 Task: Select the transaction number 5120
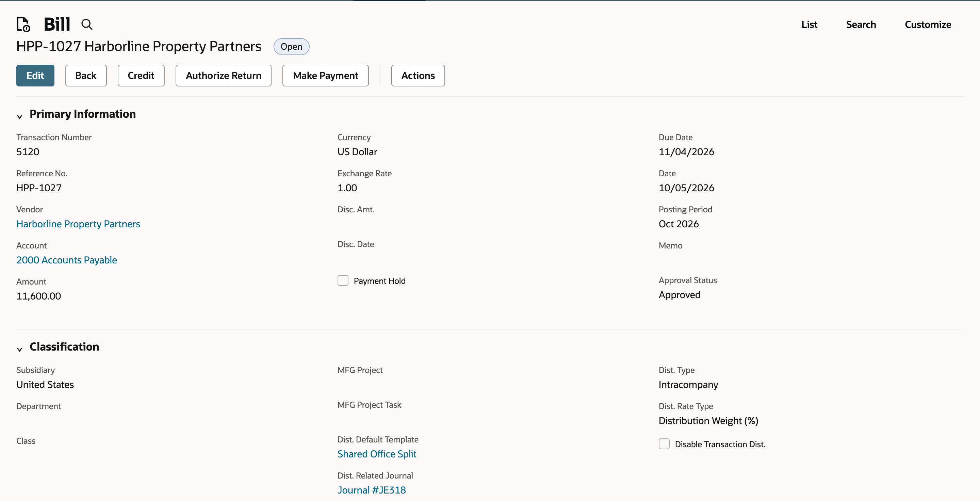28,152
